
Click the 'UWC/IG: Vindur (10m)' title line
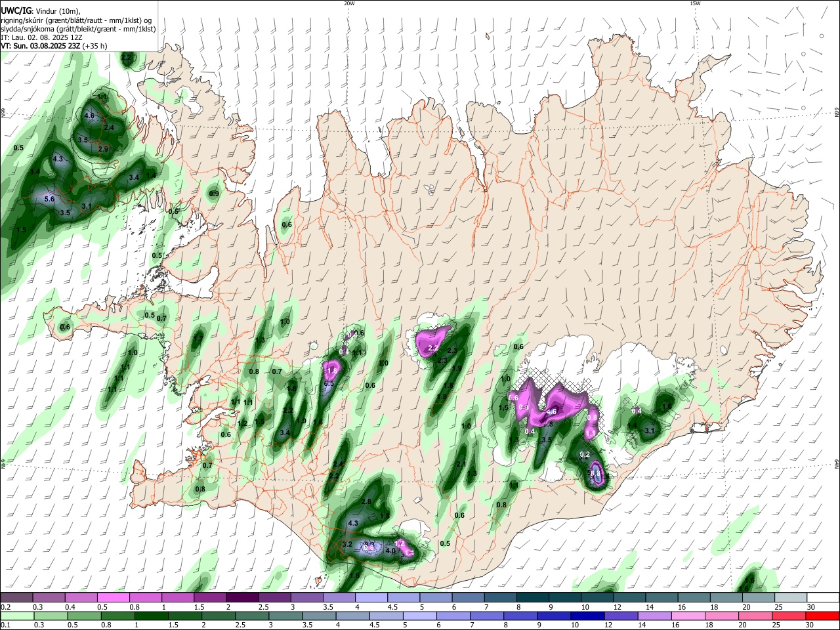click(x=40, y=10)
